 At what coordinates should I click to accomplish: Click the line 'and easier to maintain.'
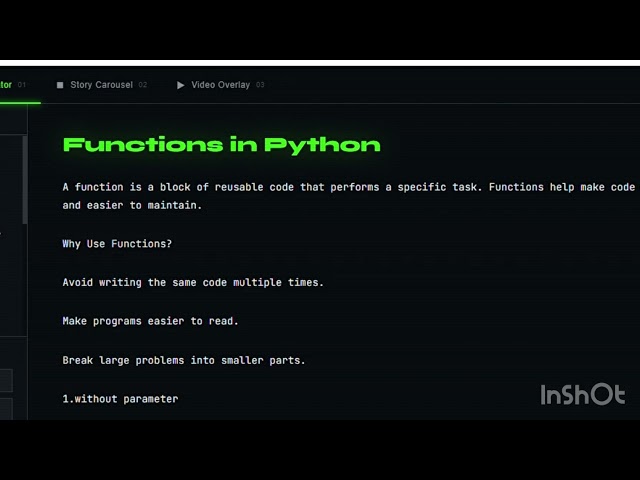point(132,205)
